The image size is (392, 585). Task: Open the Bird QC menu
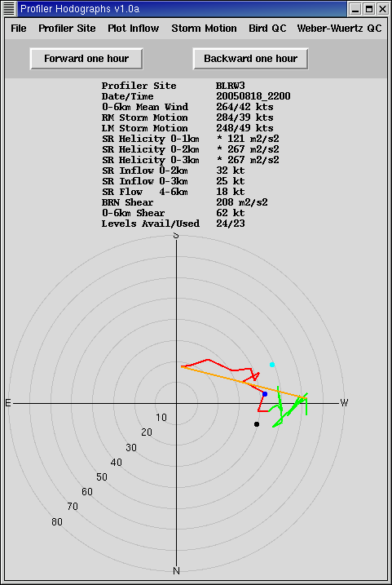pos(267,29)
